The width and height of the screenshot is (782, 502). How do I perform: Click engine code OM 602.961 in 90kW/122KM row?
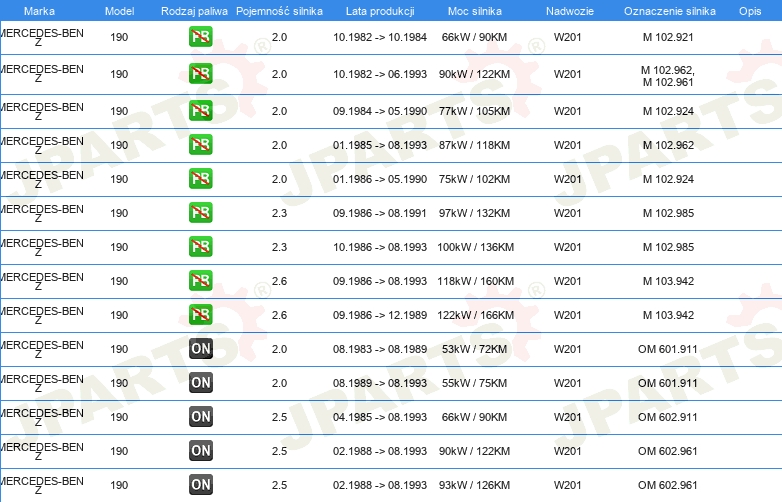(x=668, y=451)
